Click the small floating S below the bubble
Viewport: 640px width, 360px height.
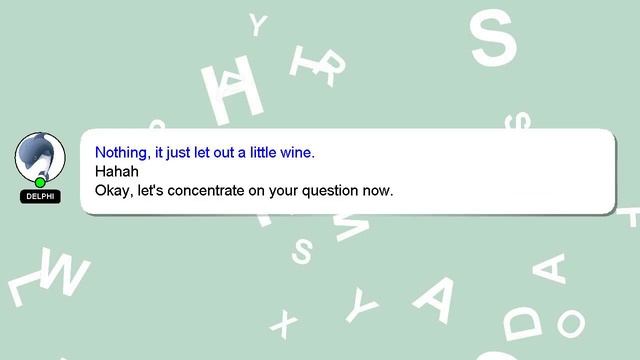click(302, 251)
